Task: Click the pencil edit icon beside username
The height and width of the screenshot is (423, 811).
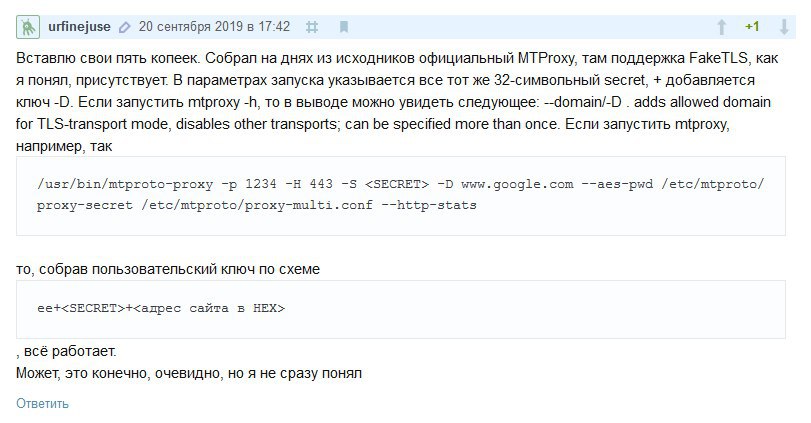Action: [123, 26]
